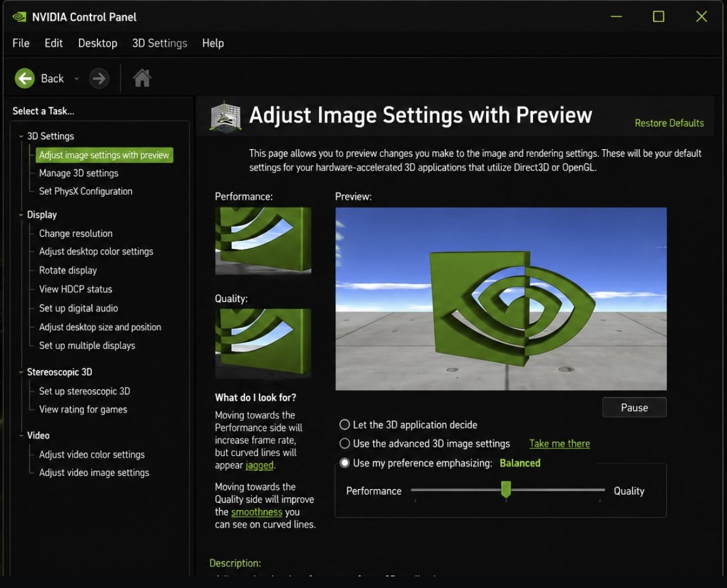The width and height of the screenshot is (727, 588).
Task: Open View rating for games
Action: pos(83,409)
